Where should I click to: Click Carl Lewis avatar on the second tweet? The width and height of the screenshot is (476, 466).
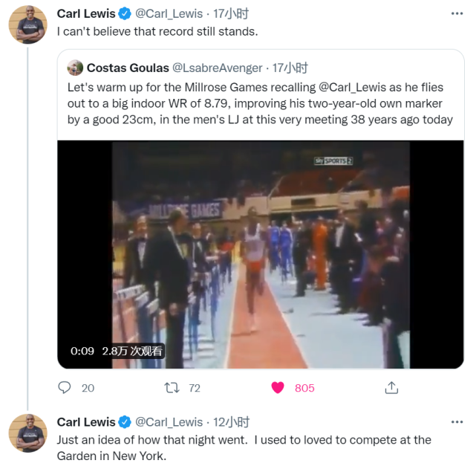point(28,433)
